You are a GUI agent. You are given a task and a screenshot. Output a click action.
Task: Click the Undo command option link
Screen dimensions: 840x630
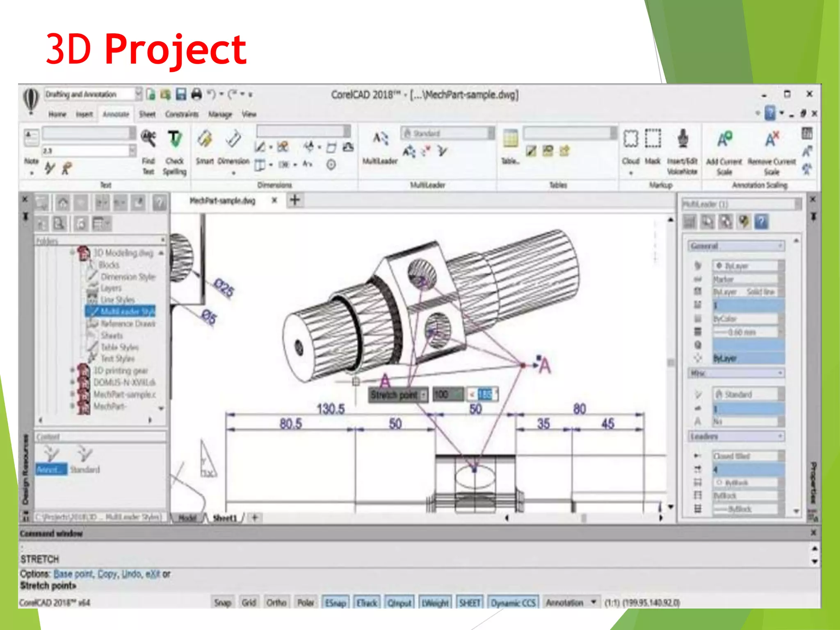tap(131, 574)
